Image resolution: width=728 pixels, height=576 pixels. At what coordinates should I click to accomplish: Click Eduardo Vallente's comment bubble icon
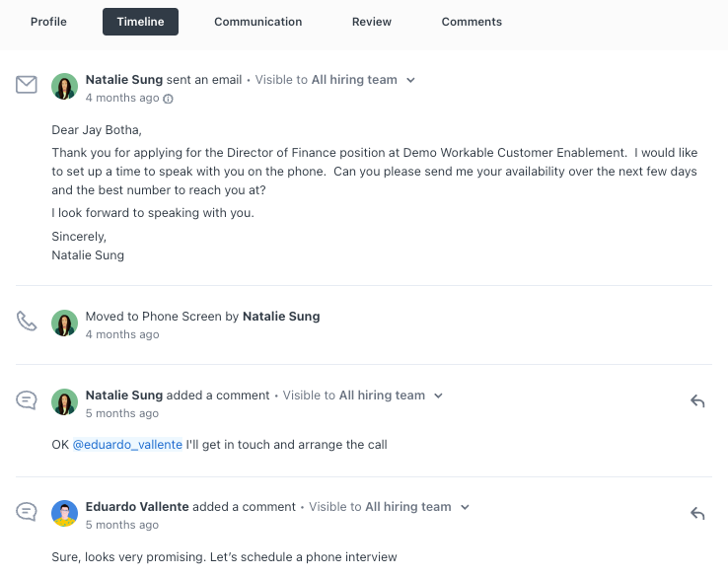pyautogui.click(x=27, y=512)
